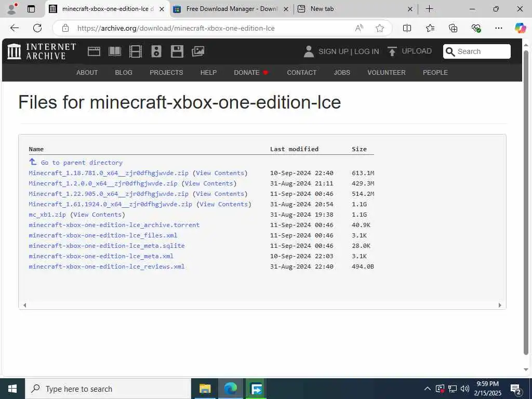Open the HELP menu item
The image size is (532, 399).
(x=208, y=73)
